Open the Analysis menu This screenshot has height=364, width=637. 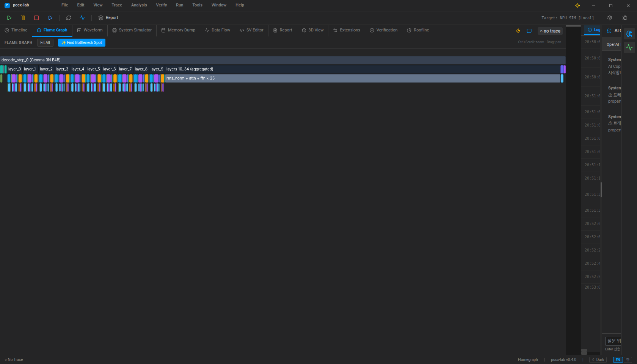pyautogui.click(x=139, y=5)
